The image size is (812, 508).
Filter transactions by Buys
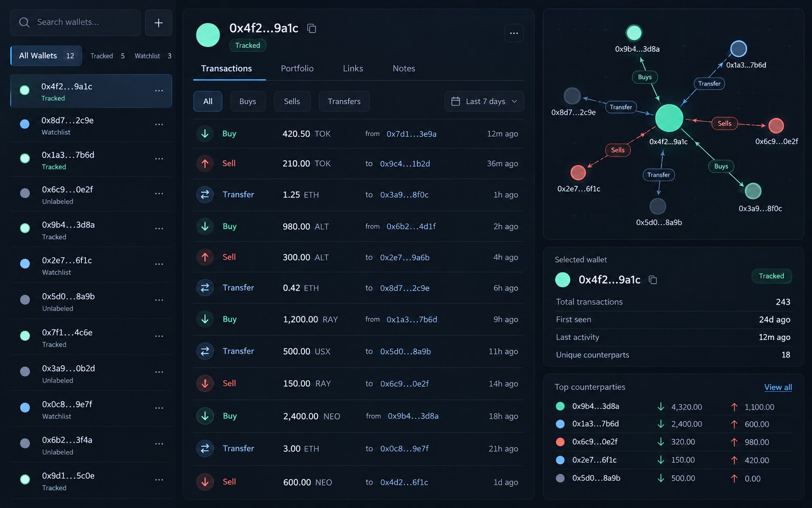point(248,101)
